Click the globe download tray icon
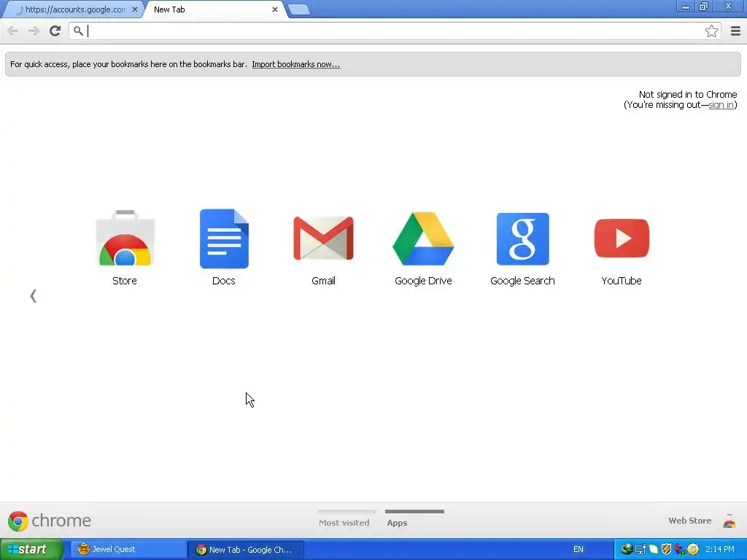Screen dimensions: 747x560 [627, 550]
